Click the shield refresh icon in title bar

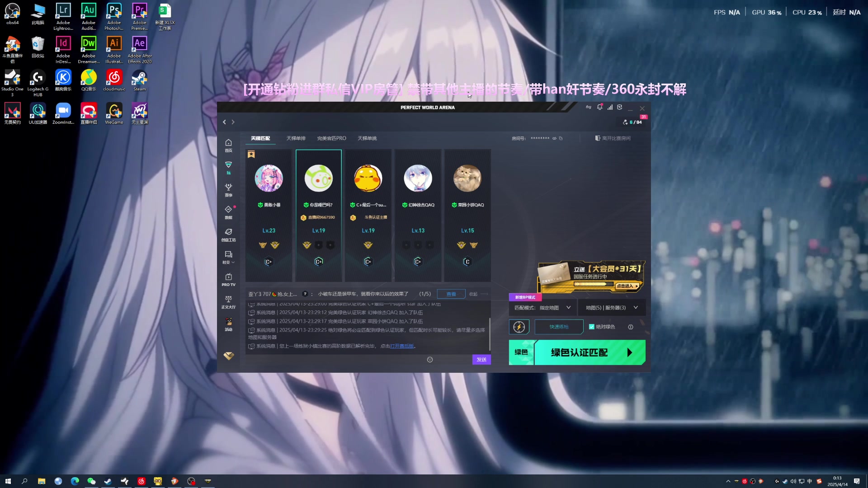click(620, 108)
